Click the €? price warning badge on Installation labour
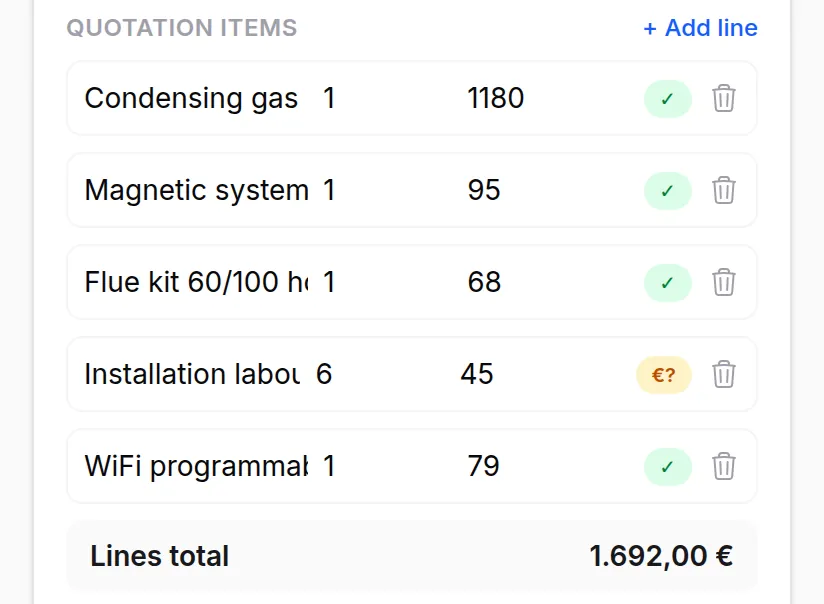Image resolution: width=824 pixels, height=604 pixels. [664, 375]
